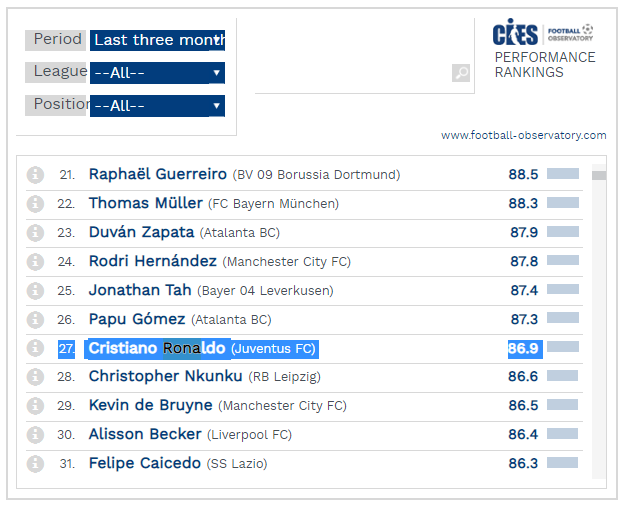Show info for Rodri Hernández row
This screenshot has width=626, height=505.
pos(35,262)
